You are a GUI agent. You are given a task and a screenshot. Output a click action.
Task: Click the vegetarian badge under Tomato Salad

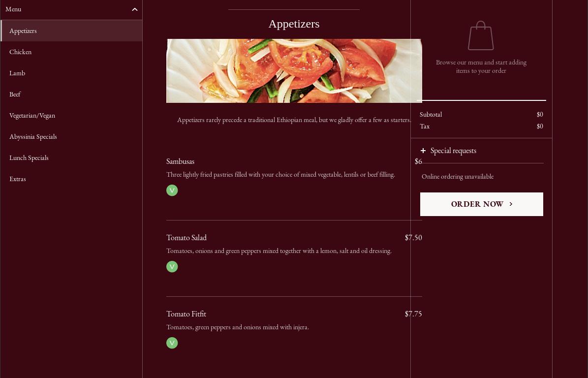point(172,267)
